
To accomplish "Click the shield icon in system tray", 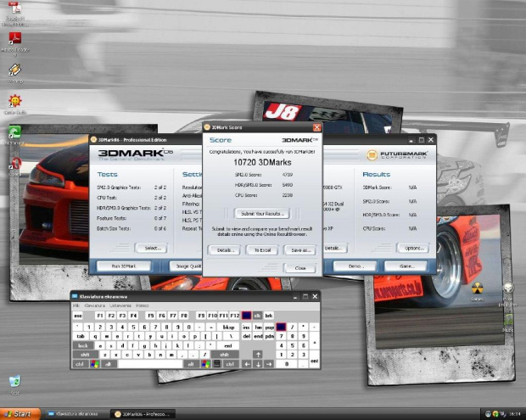I will tap(495, 414).
